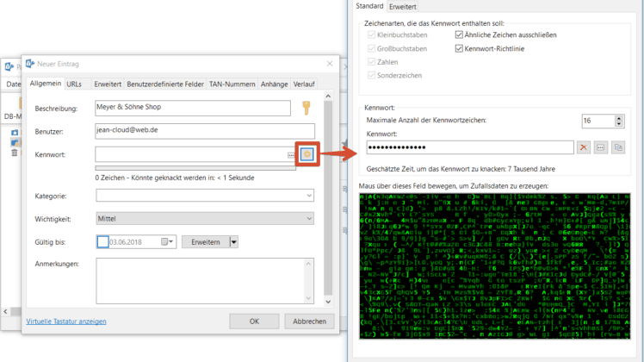Click Neuer Eintrag window title icon

30,64
